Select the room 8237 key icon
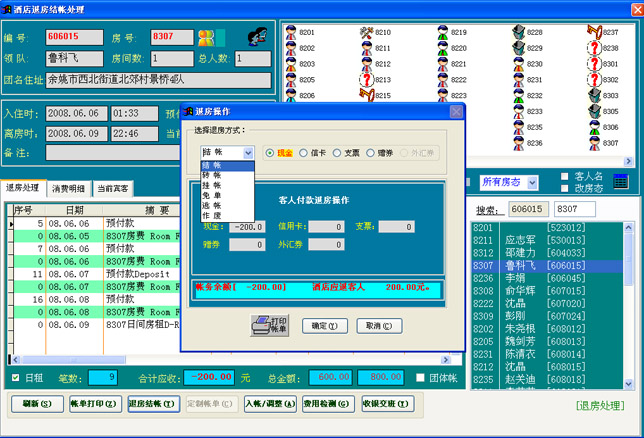 tap(594, 33)
